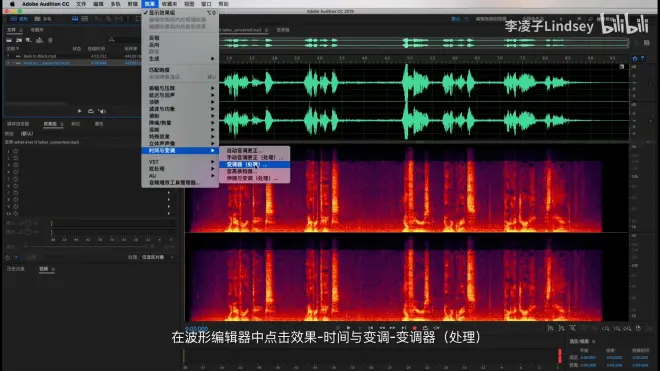Toggle loop playback in transport bar
This screenshot has width=660, height=371.
coord(425,327)
